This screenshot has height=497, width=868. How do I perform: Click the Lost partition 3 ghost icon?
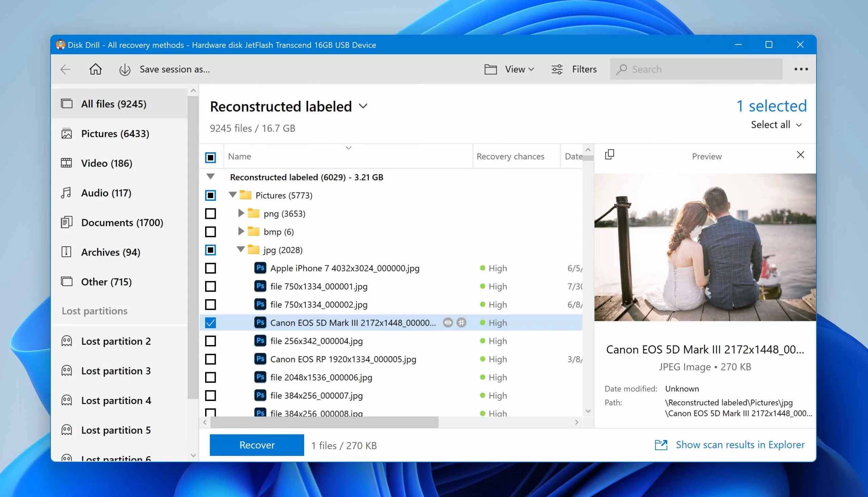pyautogui.click(x=66, y=371)
